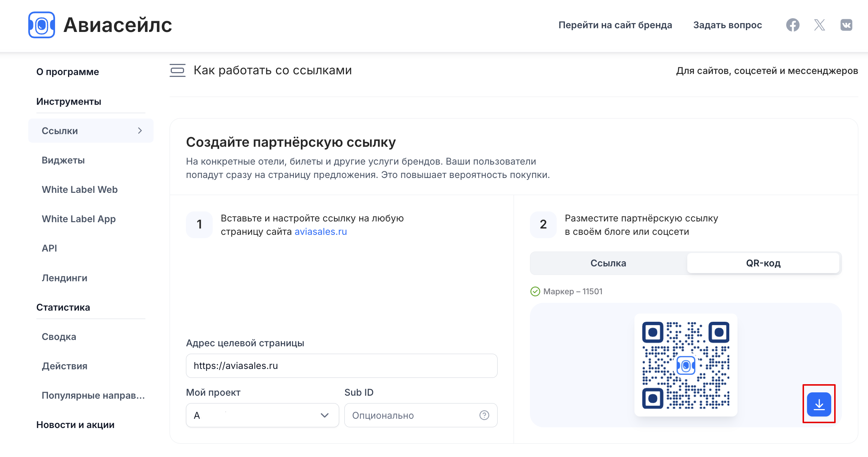Click the QR code thumbnail
Viewport: 868px width, 457px height.
[x=685, y=365]
